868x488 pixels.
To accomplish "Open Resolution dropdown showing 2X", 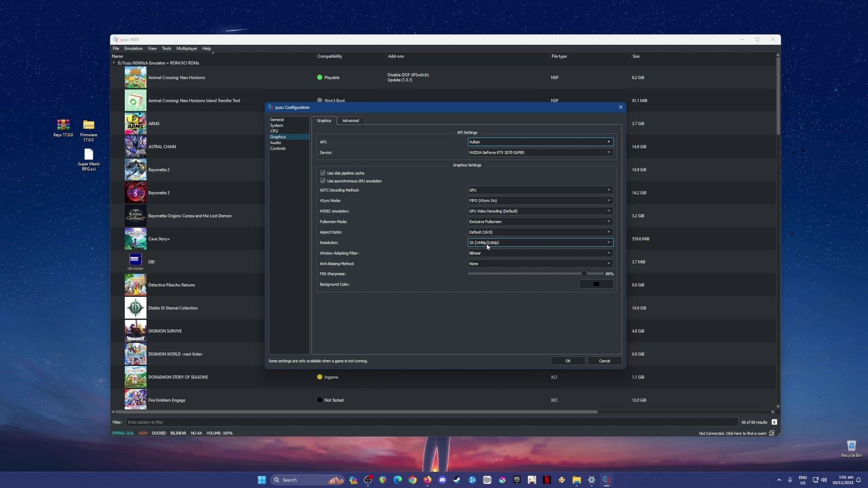I will (540, 243).
